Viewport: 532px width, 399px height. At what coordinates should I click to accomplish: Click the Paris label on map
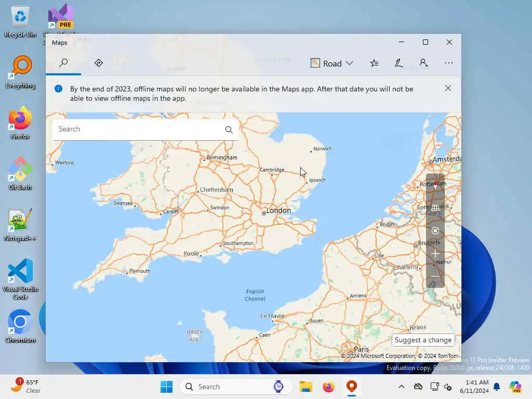point(362,349)
